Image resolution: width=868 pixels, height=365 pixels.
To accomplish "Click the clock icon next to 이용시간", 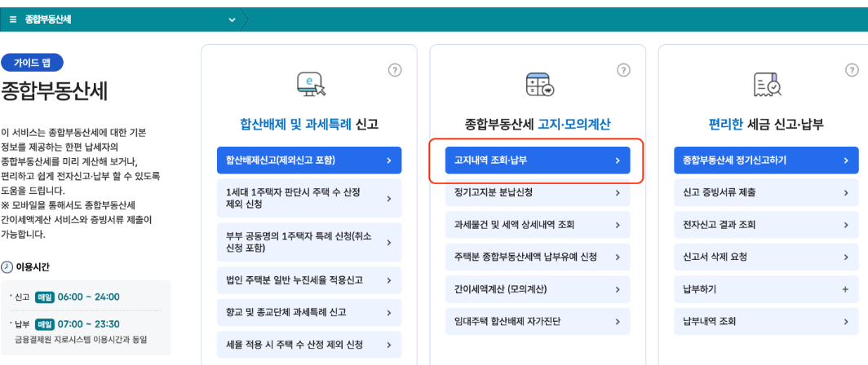I will click(x=7, y=267).
